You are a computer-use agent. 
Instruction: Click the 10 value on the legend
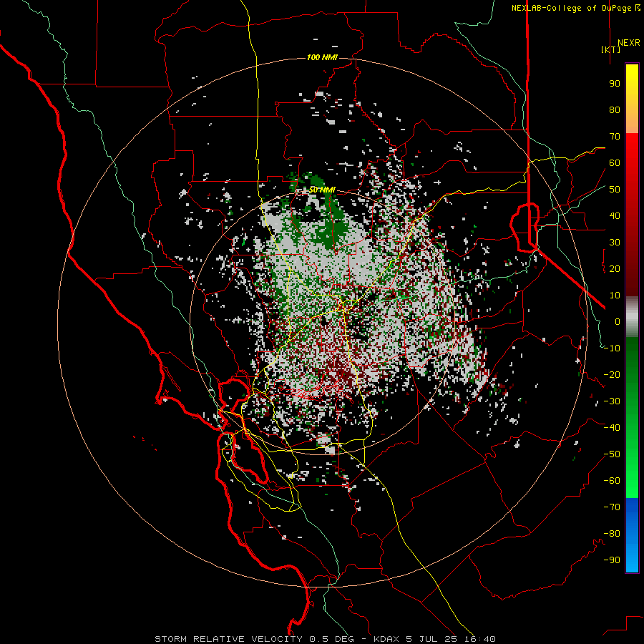click(x=615, y=296)
